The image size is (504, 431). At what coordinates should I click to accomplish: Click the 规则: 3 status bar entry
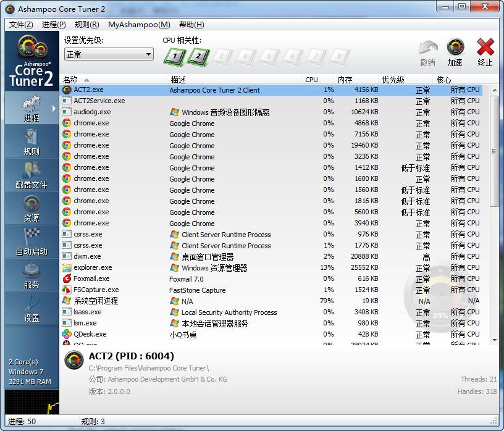click(93, 421)
